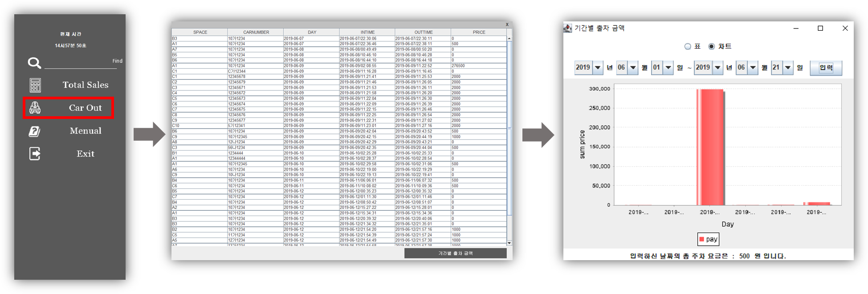Image resolution: width=868 pixels, height=294 pixels.
Task: Select the space cell C10
Action: pyautogui.click(x=200, y=126)
